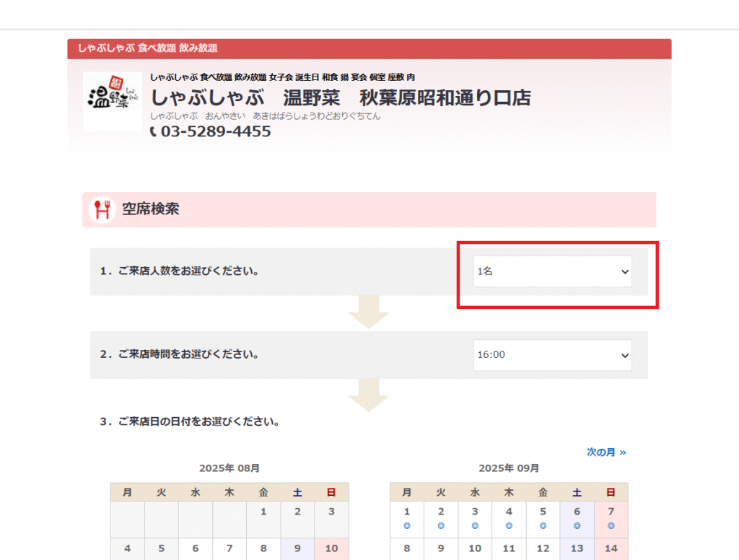Screen dimensions: 739x560
Task: Click the red banner text しゃぶしゃぶ 食べ放題 飲み放題
Action: [x=147, y=48]
